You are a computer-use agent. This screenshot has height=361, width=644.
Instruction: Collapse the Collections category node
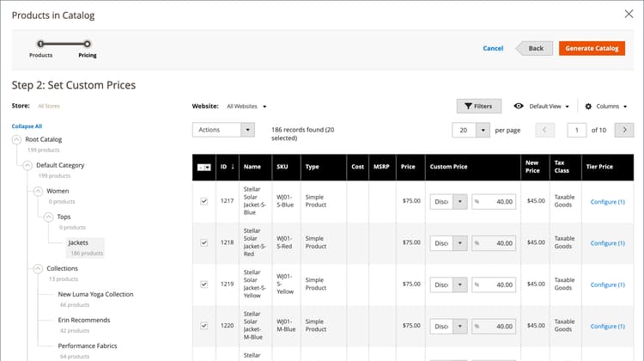[x=38, y=268]
